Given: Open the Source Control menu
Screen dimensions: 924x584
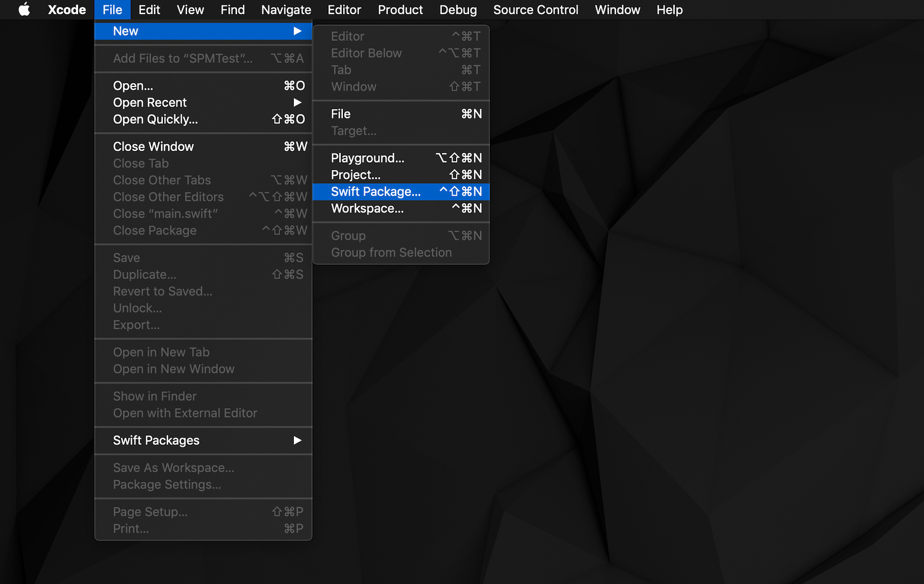Looking at the screenshot, I should click(x=535, y=9).
